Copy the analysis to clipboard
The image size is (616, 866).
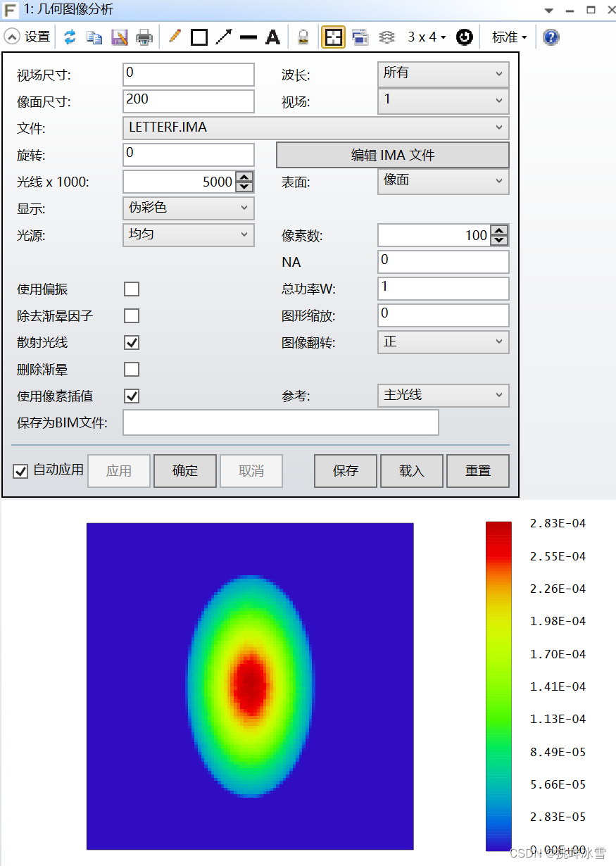coord(94,37)
